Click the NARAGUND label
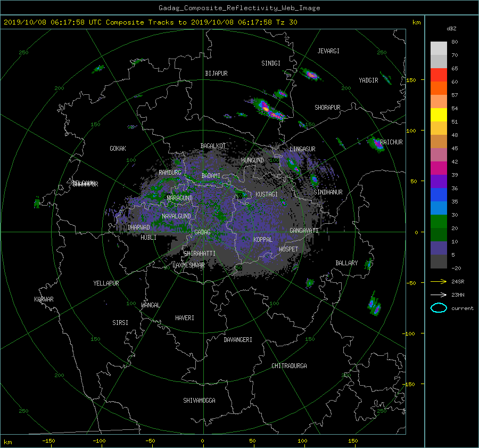479x448 pixels. tap(180, 198)
